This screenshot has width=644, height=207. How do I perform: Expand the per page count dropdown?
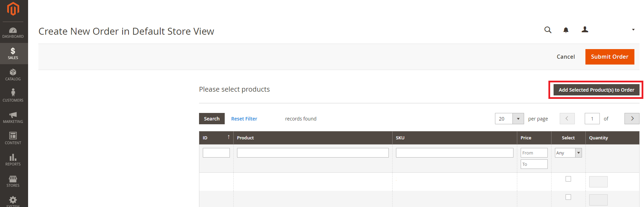pyautogui.click(x=518, y=119)
